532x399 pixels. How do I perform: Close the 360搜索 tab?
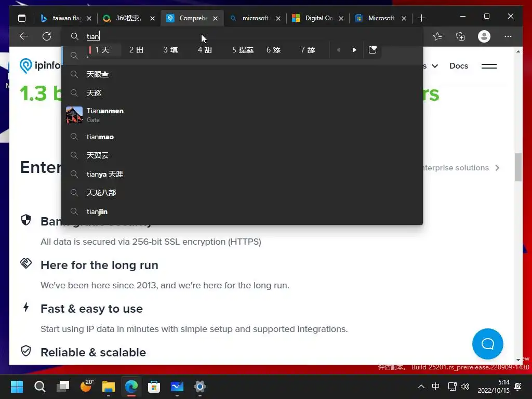tap(152, 18)
